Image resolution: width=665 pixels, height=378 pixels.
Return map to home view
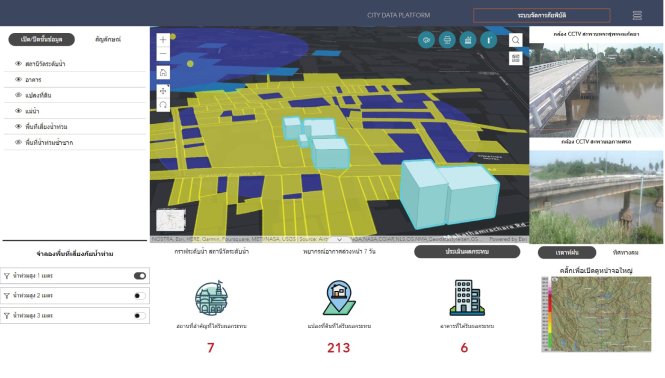coord(163,73)
